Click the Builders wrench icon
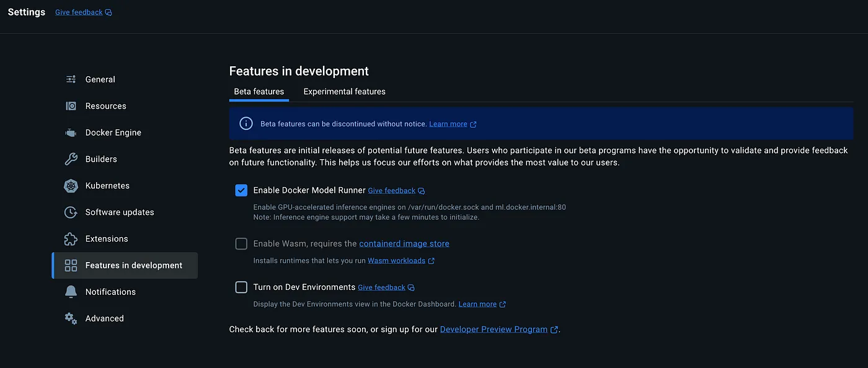Screen dimensions: 868x368 click(71, 159)
